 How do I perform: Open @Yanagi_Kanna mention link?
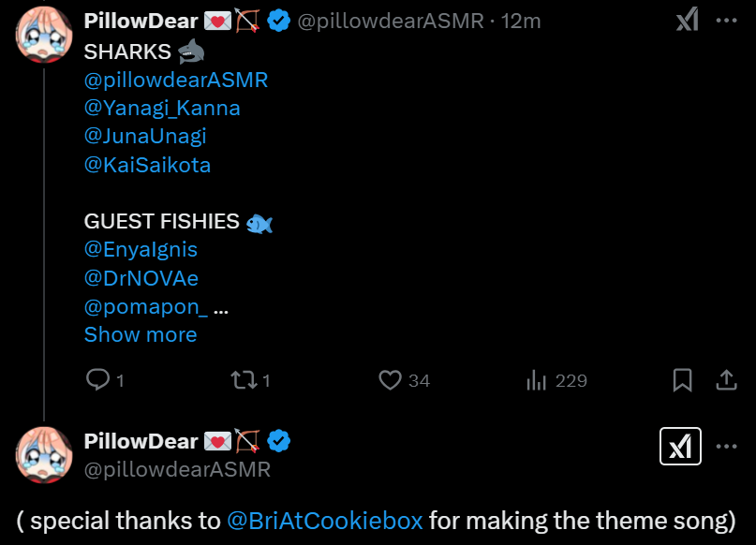162,108
